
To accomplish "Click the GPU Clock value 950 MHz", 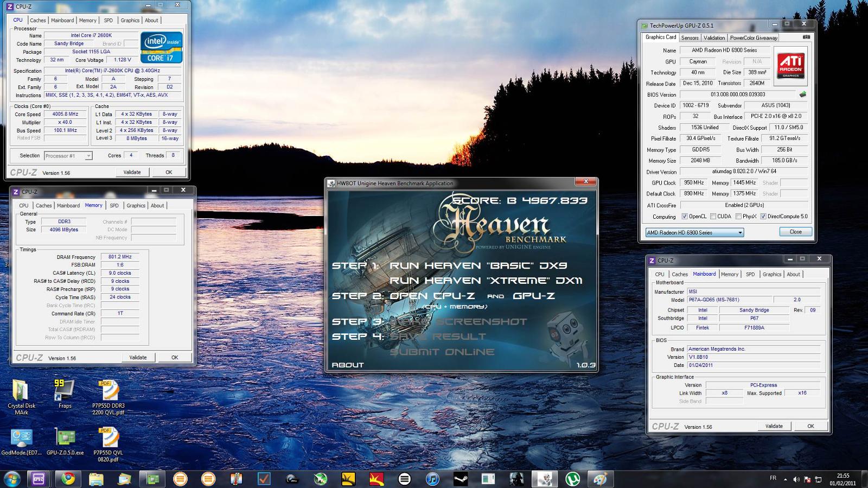I will 694,183.
